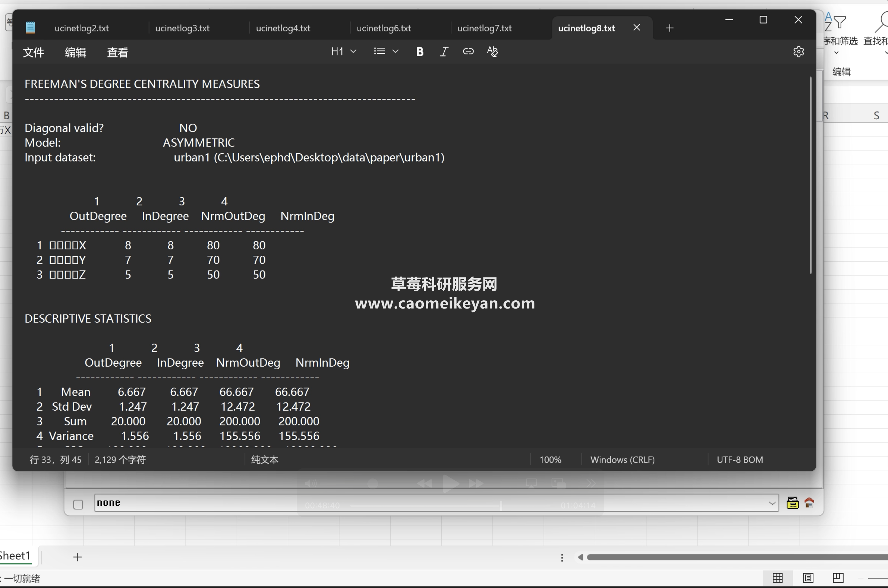Click the yellow printer icon beside none field
The height and width of the screenshot is (588, 888).
[x=792, y=503]
